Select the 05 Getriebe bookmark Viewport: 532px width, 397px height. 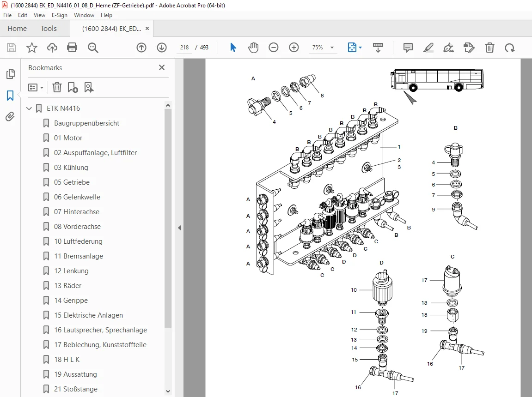tap(72, 182)
